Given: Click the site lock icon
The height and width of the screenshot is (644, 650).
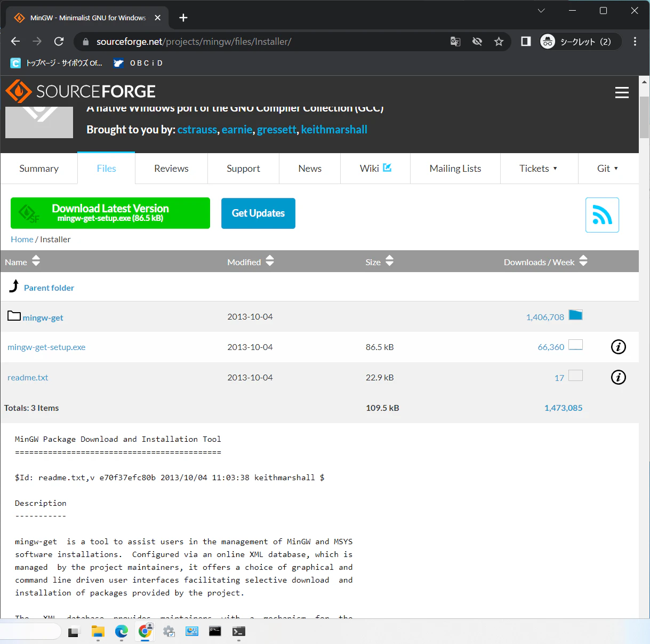Looking at the screenshot, I should click(x=85, y=42).
